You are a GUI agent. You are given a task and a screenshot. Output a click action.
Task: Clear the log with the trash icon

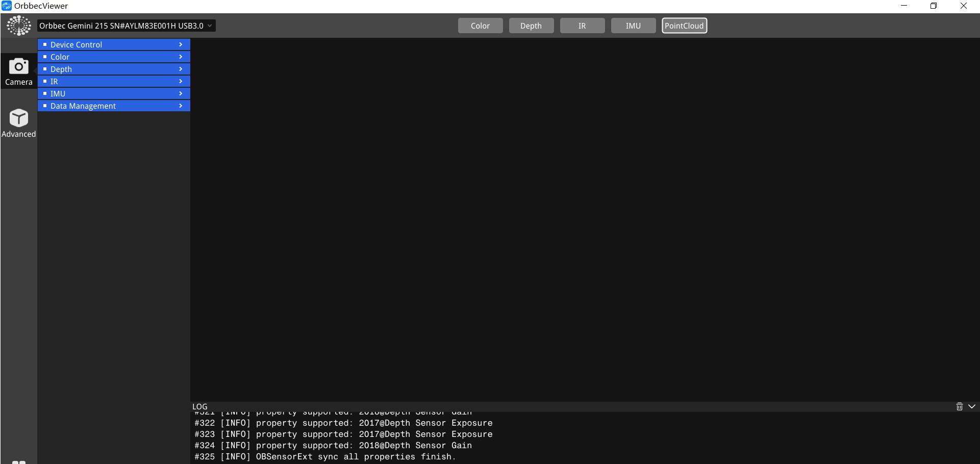pyautogui.click(x=959, y=406)
